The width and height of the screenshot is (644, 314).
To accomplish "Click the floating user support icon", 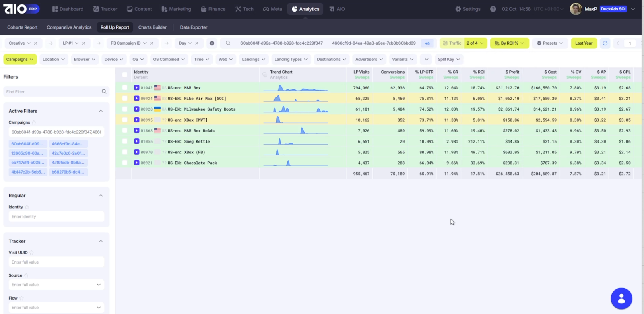I will pos(621,298).
